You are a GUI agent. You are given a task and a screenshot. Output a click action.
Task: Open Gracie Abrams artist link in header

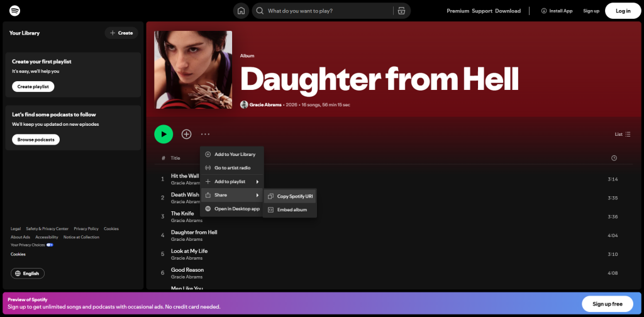(265, 104)
